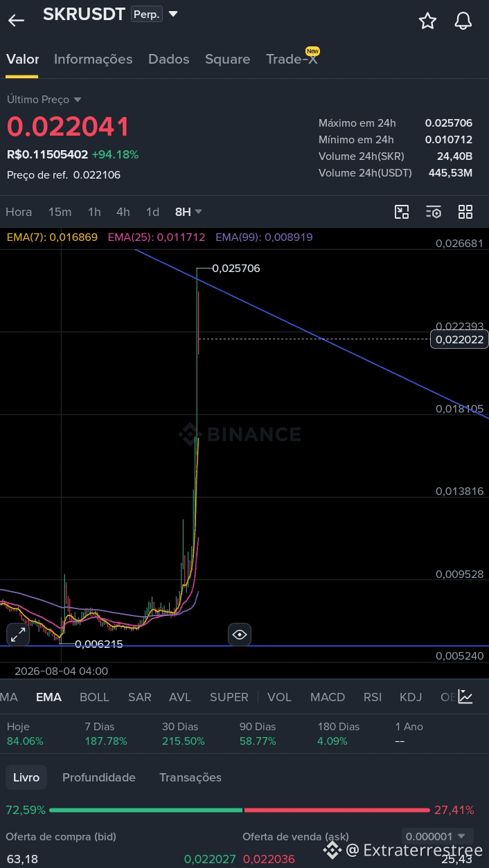Open the Trade-X tab
Viewport: 489px width, 868px height.
pyautogui.click(x=292, y=59)
